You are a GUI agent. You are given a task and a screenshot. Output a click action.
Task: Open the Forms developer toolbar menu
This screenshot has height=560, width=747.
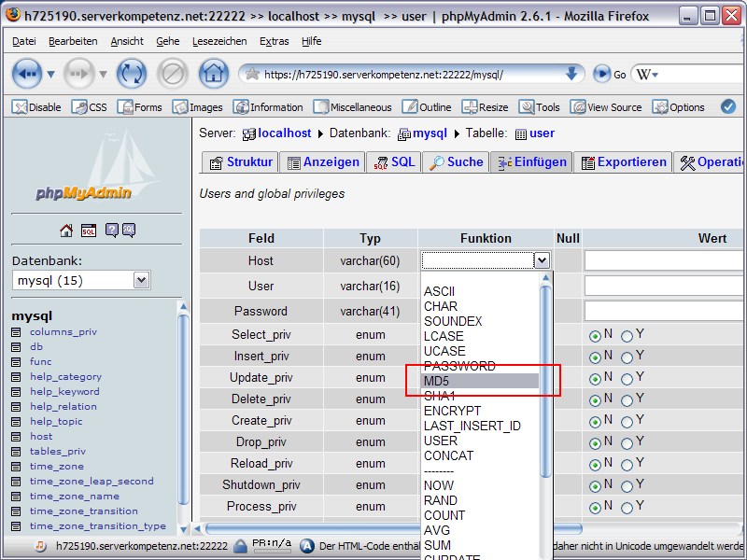click(139, 107)
